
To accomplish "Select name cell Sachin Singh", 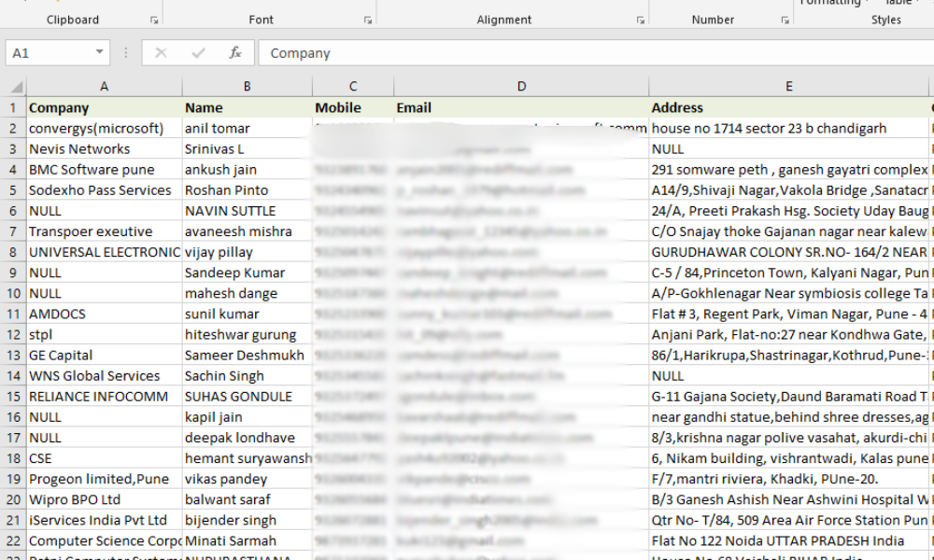I will 248,376.
